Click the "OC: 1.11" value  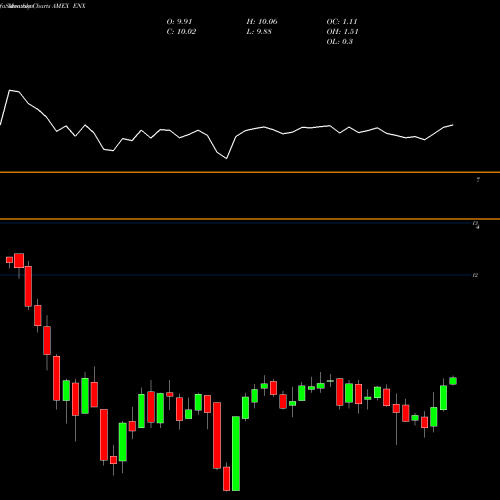[342, 22]
